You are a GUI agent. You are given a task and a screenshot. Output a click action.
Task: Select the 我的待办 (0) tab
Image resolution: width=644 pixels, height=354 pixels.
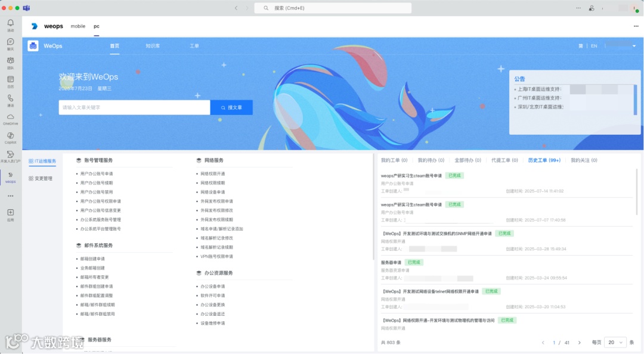coord(431,160)
